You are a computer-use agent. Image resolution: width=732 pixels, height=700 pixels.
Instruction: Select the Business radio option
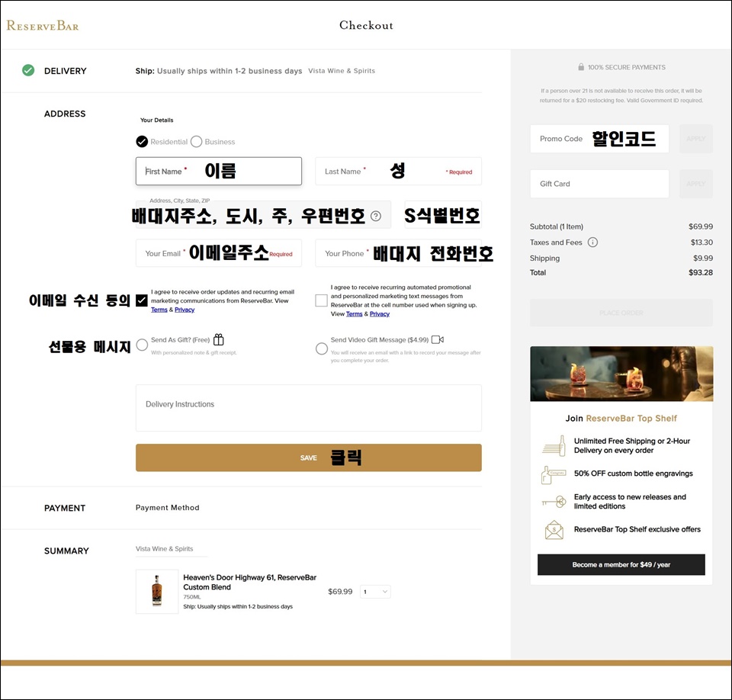(197, 142)
